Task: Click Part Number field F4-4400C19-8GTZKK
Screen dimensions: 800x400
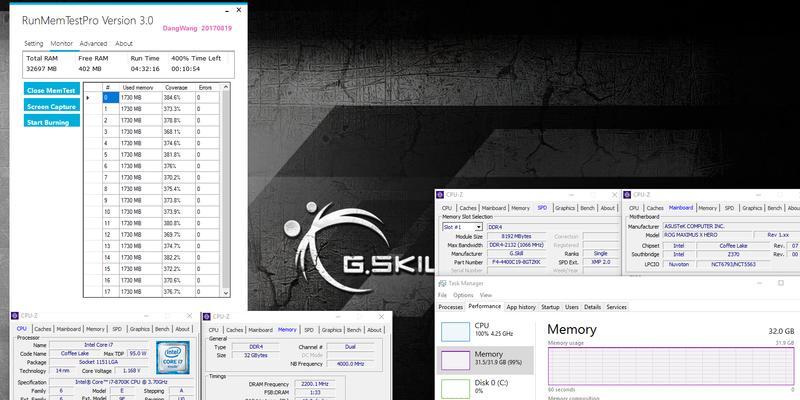Action: (x=516, y=262)
